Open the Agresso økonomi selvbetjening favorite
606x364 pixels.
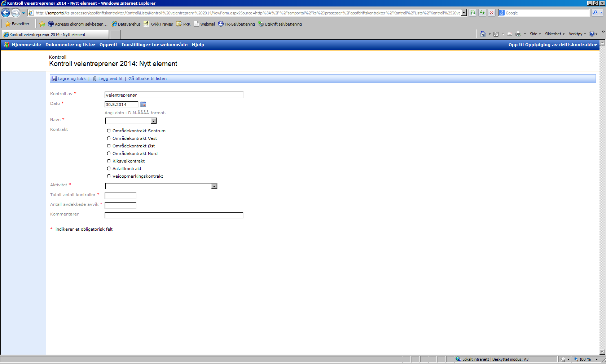pos(78,24)
